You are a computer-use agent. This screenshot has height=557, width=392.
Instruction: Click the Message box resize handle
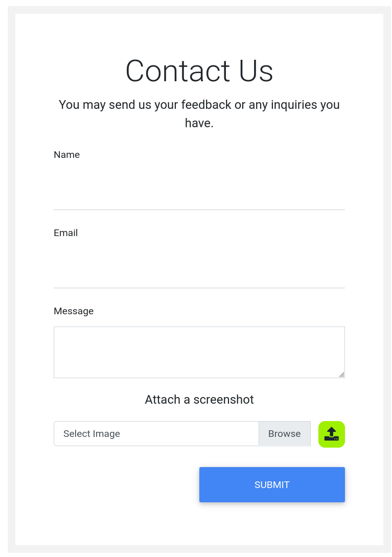pos(341,375)
